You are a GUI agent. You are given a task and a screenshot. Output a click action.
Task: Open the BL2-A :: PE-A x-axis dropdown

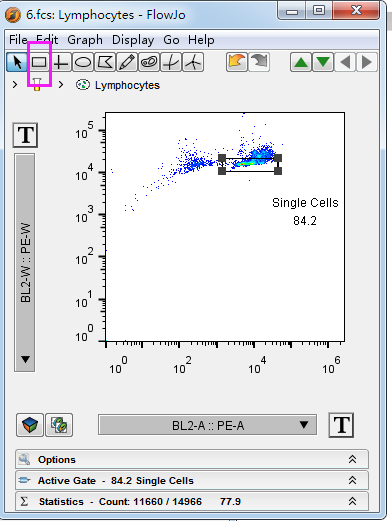point(207,425)
